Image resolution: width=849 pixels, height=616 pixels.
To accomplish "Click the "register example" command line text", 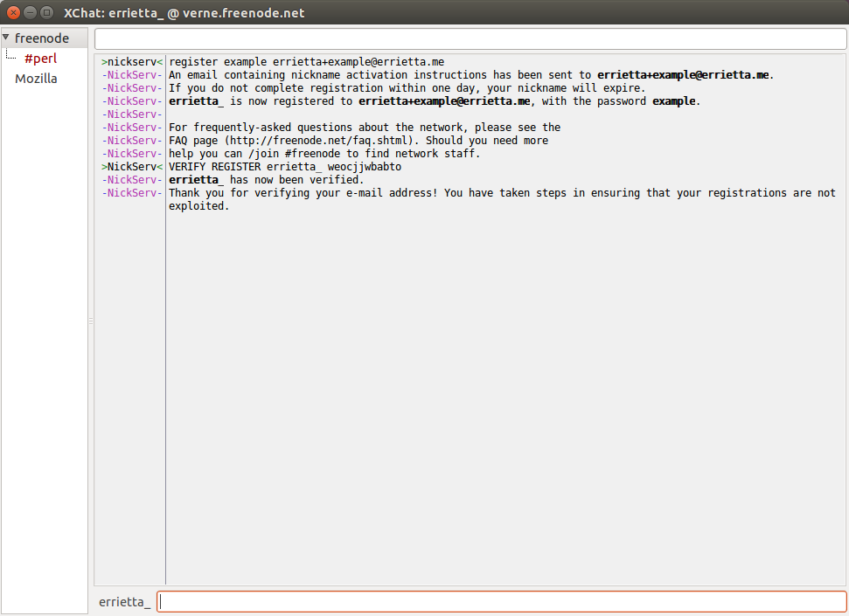I will pyautogui.click(x=307, y=62).
